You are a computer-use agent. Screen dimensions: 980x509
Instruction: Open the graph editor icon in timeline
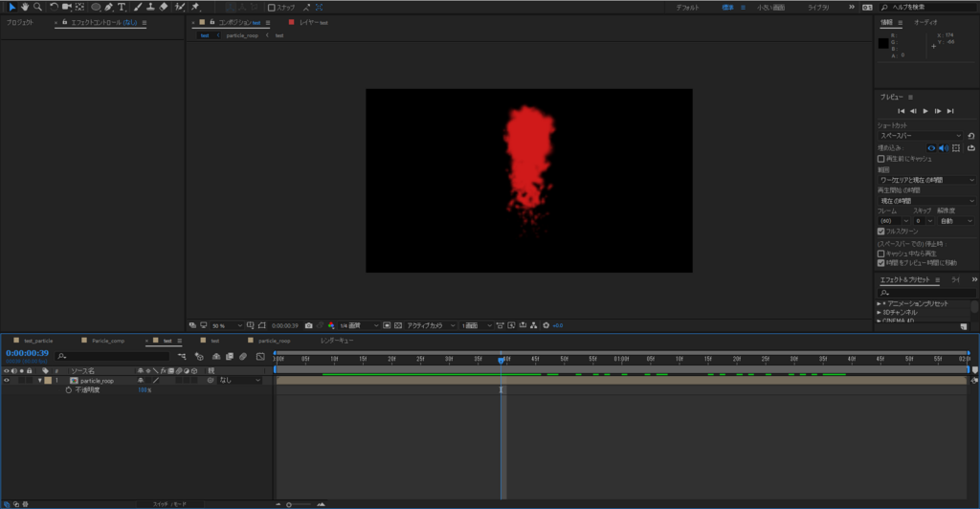point(260,357)
